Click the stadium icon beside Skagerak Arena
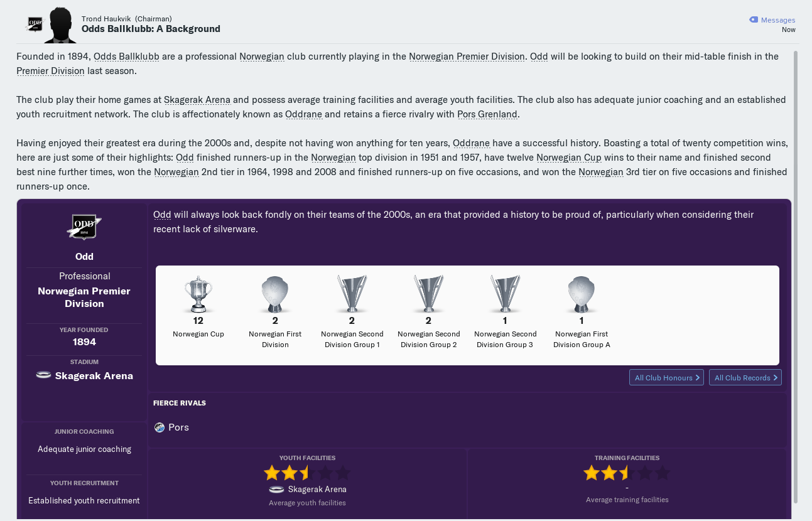Screen dimensions: 812x521 43,375
